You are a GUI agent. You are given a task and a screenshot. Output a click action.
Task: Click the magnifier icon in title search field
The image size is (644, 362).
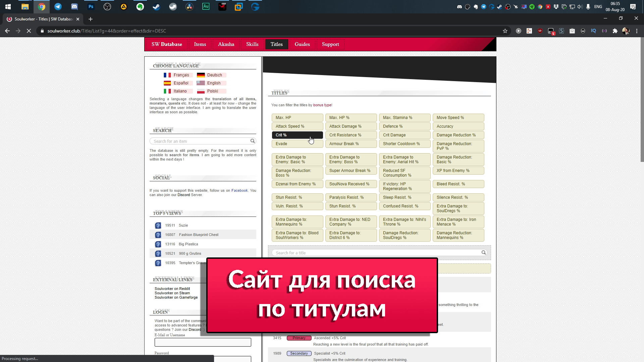[x=483, y=253]
